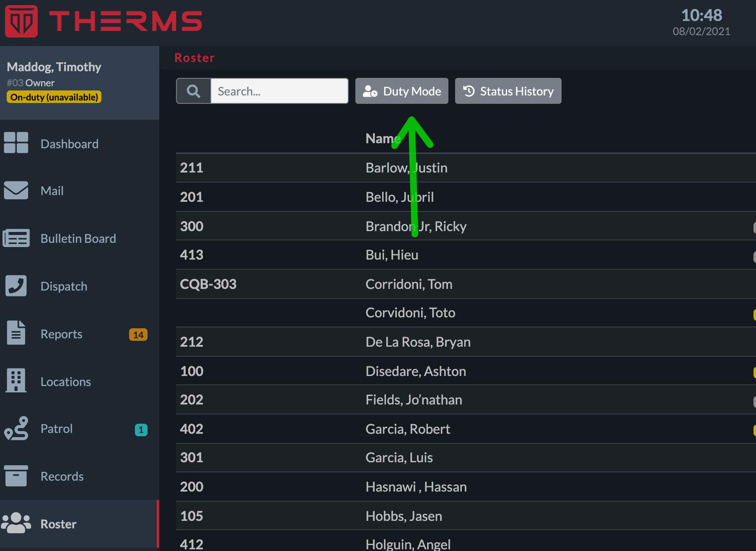The height and width of the screenshot is (551, 756).
Task: Go to Dispatch in the sidebar
Action: tap(64, 286)
